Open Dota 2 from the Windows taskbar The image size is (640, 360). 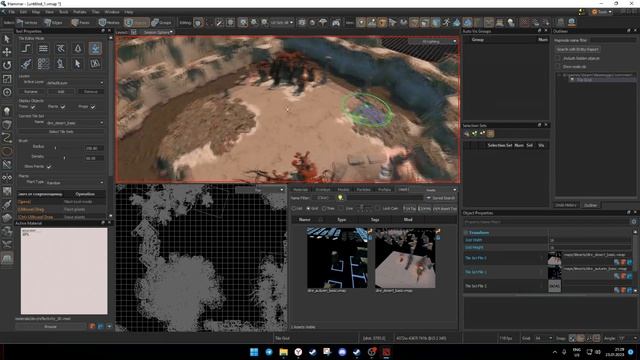click(386, 352)
